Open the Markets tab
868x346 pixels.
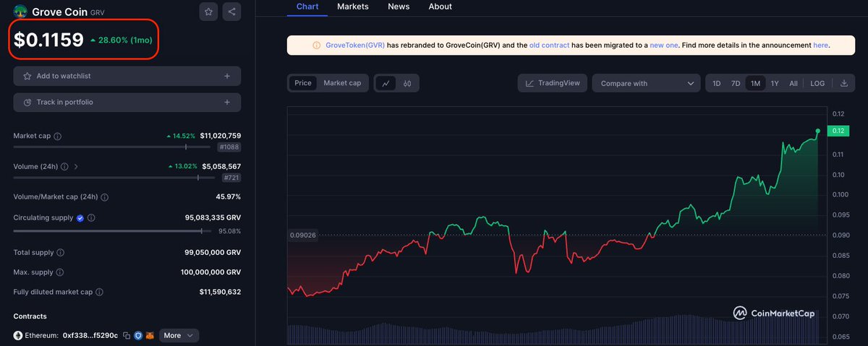[x=353, y=7]
